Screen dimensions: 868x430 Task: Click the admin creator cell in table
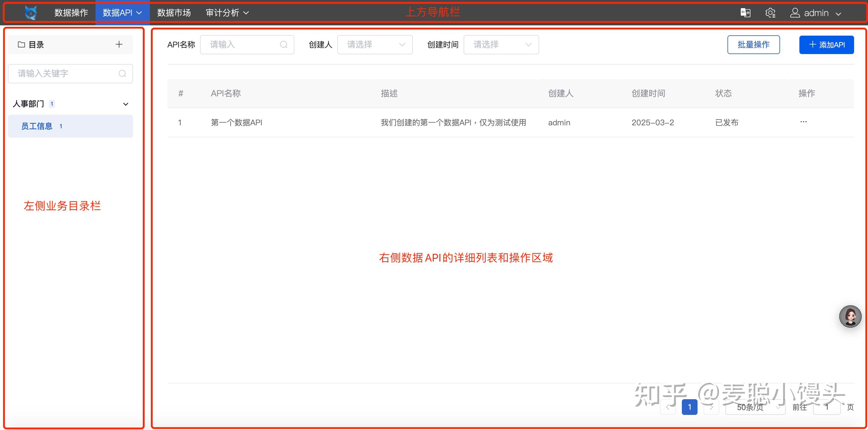pos(559,123)
